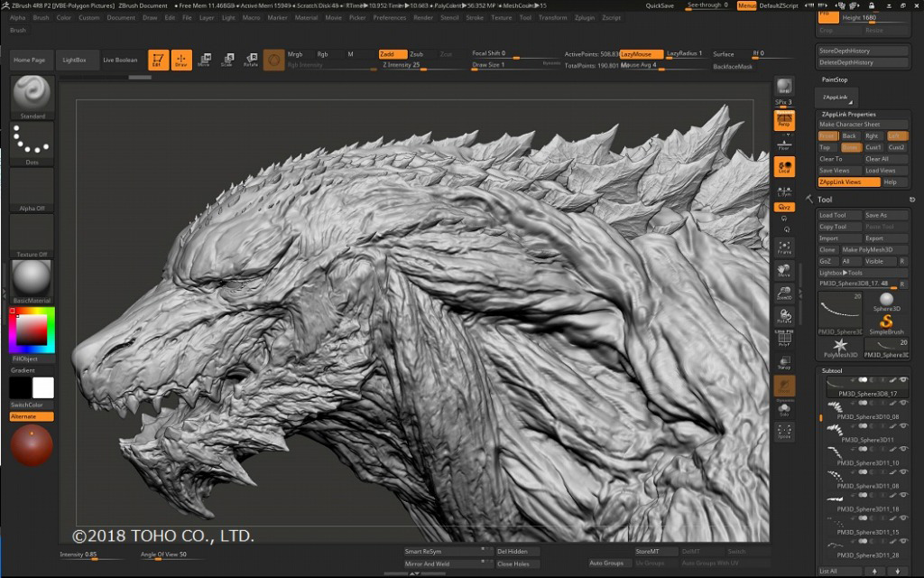The width and height of the screenshot is (924, 578).
Task: Select the Scale transform icon
Action: point(227,60)
